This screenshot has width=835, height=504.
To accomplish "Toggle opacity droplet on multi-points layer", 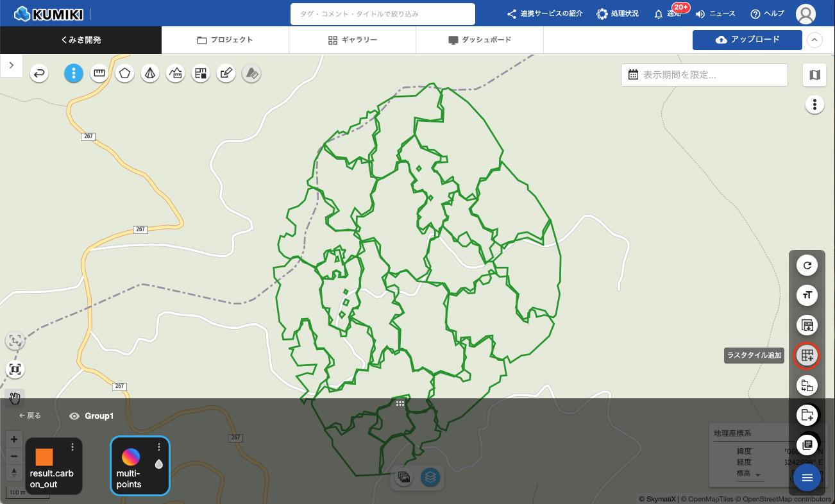I will [x=159, y=464].
